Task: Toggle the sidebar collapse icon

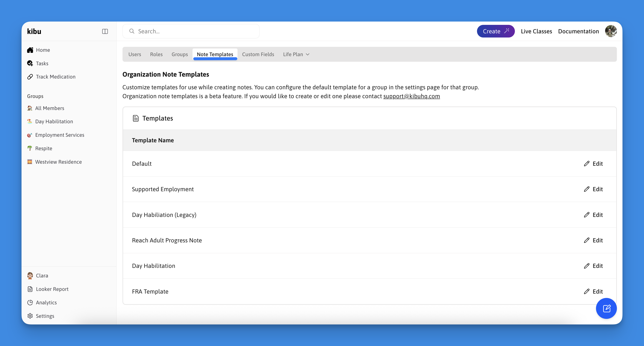Action: click(x=105, y=31)
